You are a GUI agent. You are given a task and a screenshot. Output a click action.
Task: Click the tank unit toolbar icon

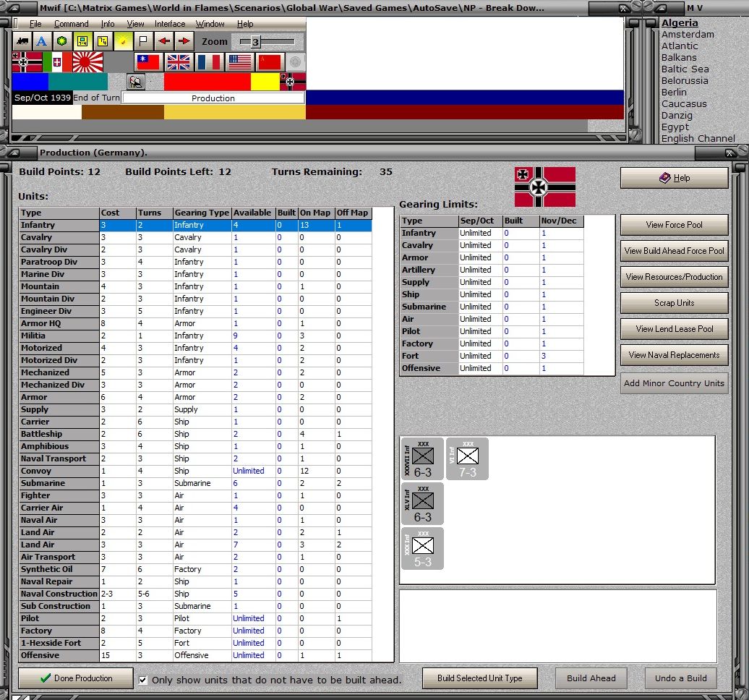pos(22,41)
